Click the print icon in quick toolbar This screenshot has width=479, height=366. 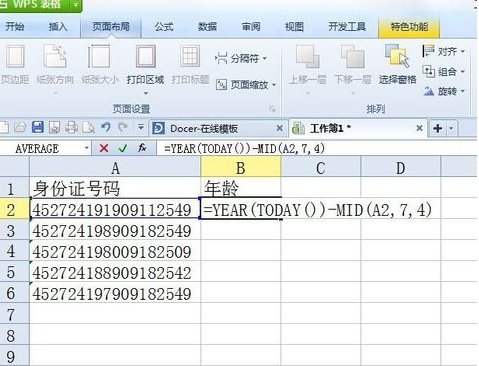71,128
